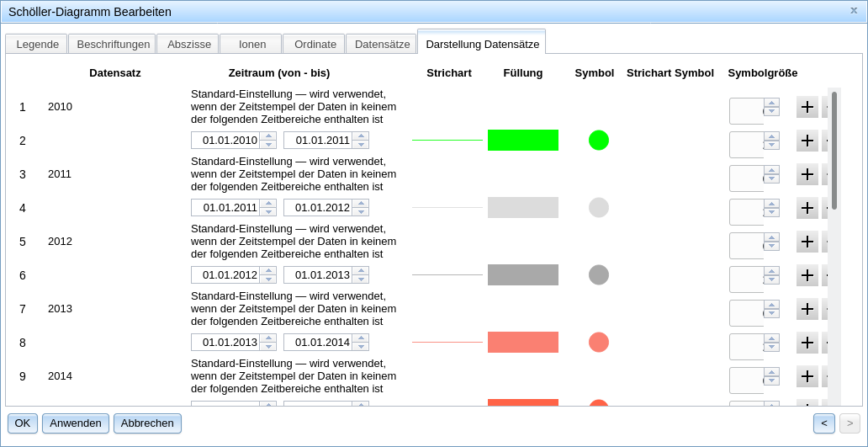868x447 pixels.
Task: Click the salmon circle symbol in row 8
Action: pos(598,343)
